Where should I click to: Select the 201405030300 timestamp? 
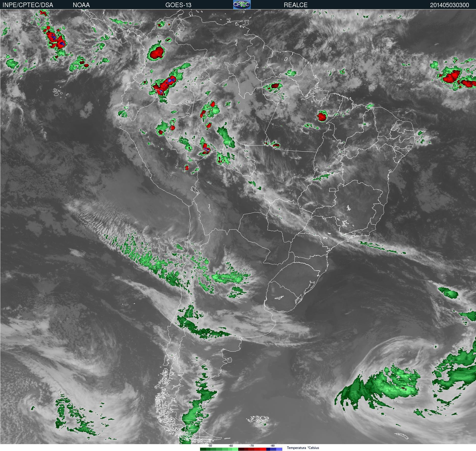point(450,5)
